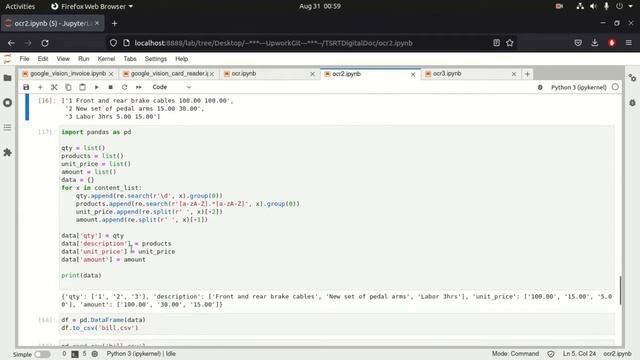Click the tracking protection shield icon

pos(113,43)
